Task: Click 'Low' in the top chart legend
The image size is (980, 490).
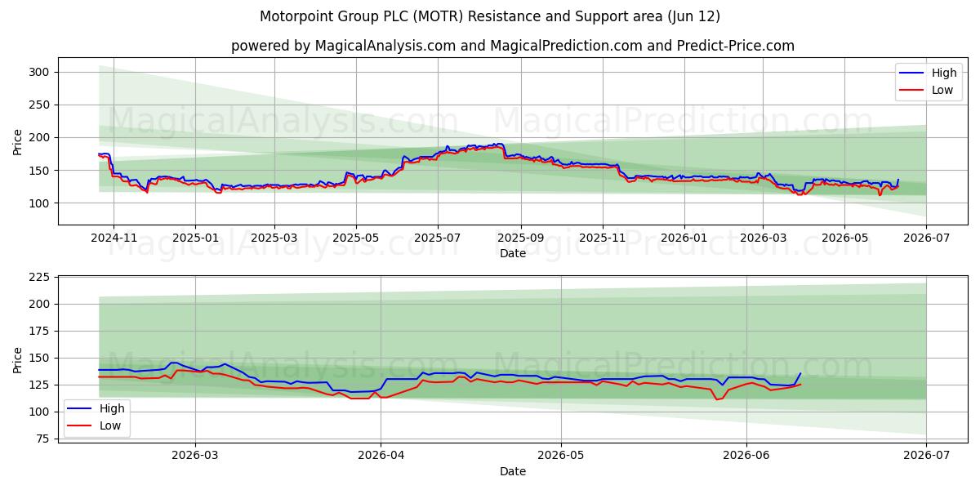Action: click(x=942, y=90)
